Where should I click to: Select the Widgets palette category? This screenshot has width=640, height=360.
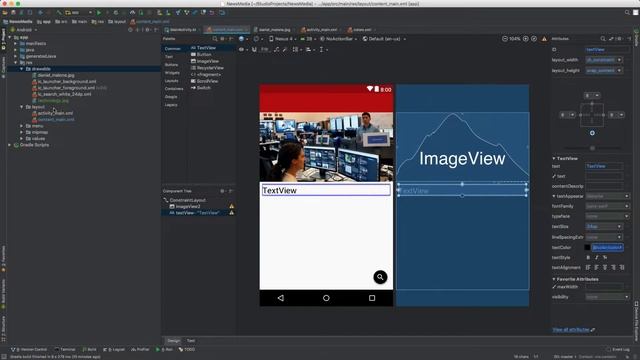pyautogui.click(x=172, y=73)
